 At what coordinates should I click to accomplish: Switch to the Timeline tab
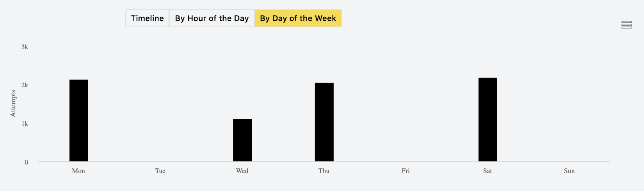[147, 18]
